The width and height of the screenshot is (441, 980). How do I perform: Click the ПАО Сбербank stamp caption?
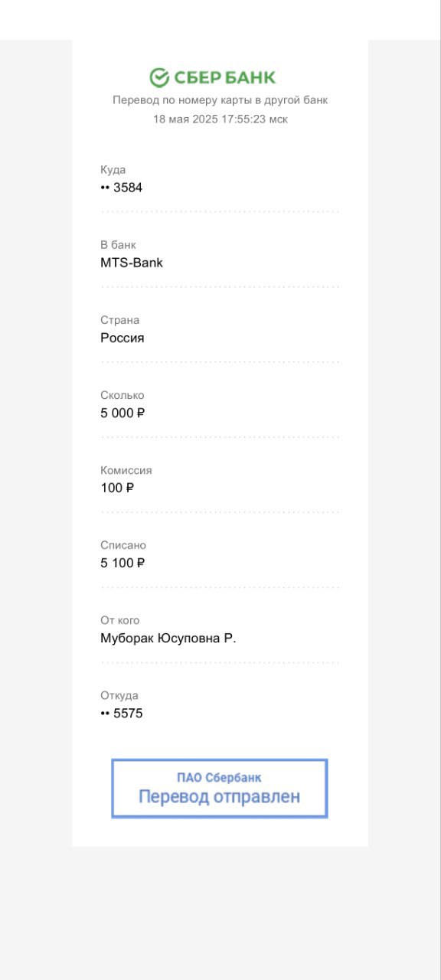click(219, 777)
